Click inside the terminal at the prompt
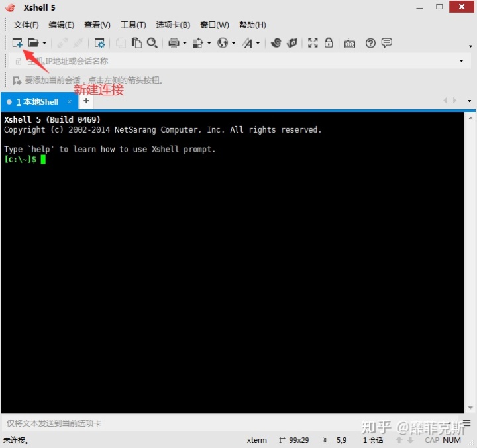The image size is (477, 448). [43, 160]
